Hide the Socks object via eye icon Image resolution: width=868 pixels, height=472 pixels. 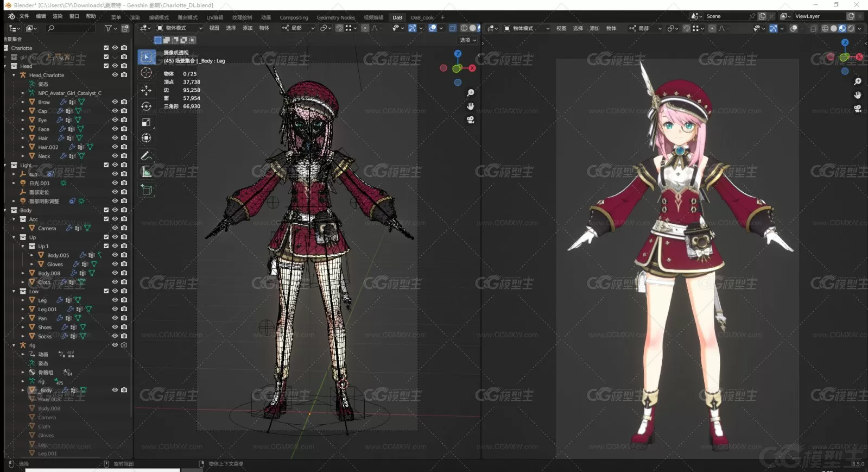click(115, 336)
